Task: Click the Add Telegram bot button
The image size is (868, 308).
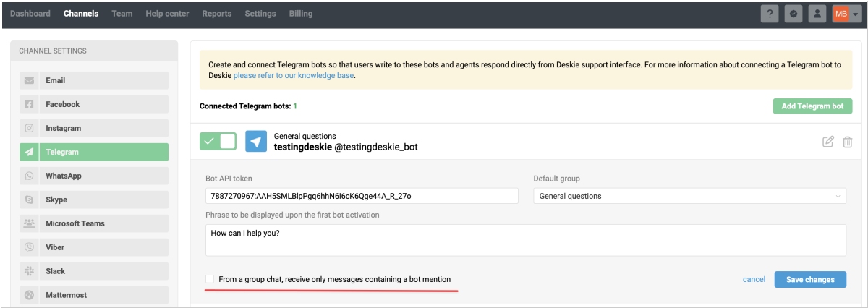Action: [x=812, y=106]
